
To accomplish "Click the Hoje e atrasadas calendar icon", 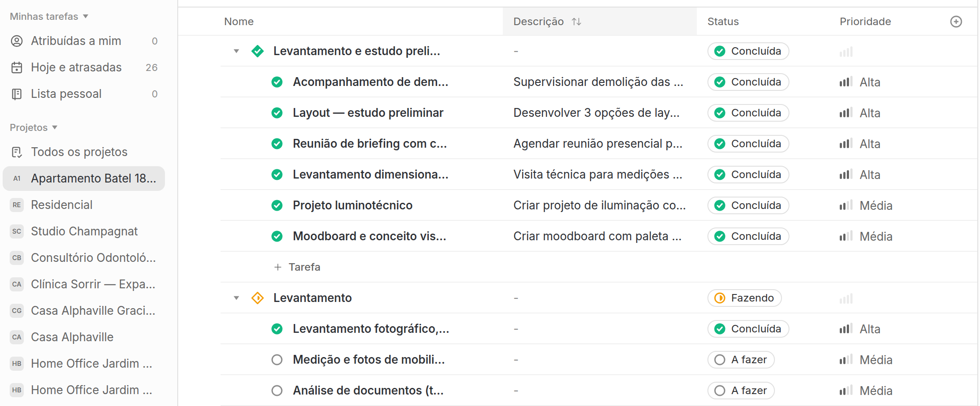I will pyautogui.click(x=17, y=67).
